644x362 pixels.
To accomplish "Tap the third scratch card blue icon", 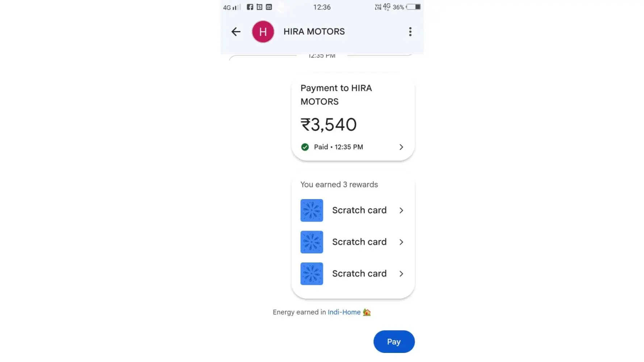I will pyautogui.click(x=311, y=274).
